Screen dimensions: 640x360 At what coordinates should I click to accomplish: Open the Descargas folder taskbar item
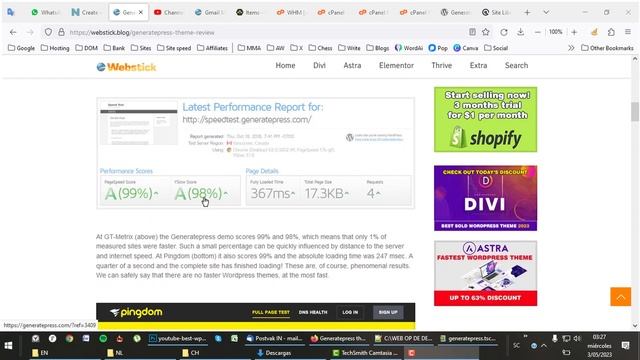(x=274, y=353)
